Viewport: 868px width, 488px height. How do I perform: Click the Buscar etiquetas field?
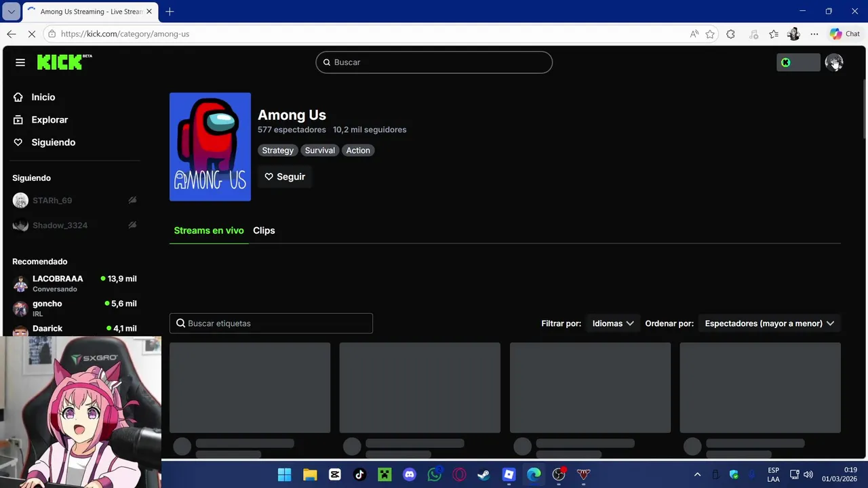click(x=271, y=323)
